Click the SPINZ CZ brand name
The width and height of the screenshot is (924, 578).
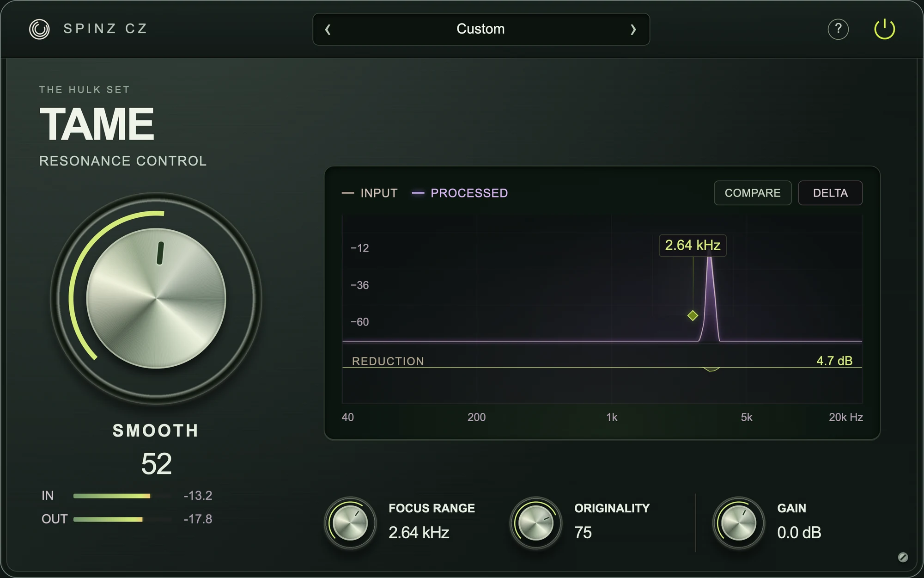click(105, 29)
